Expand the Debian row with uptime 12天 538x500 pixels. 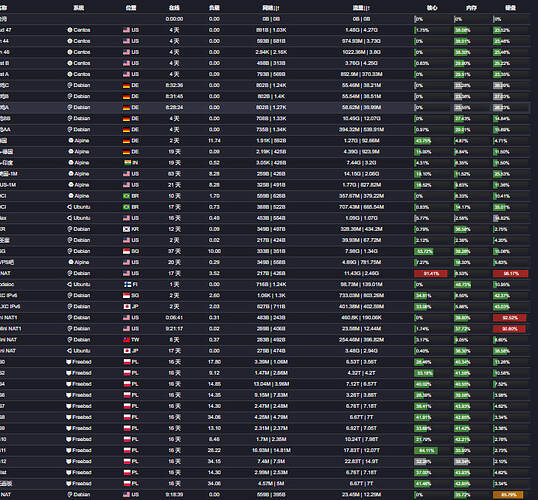pyautogui.click(x=265, y=229)
